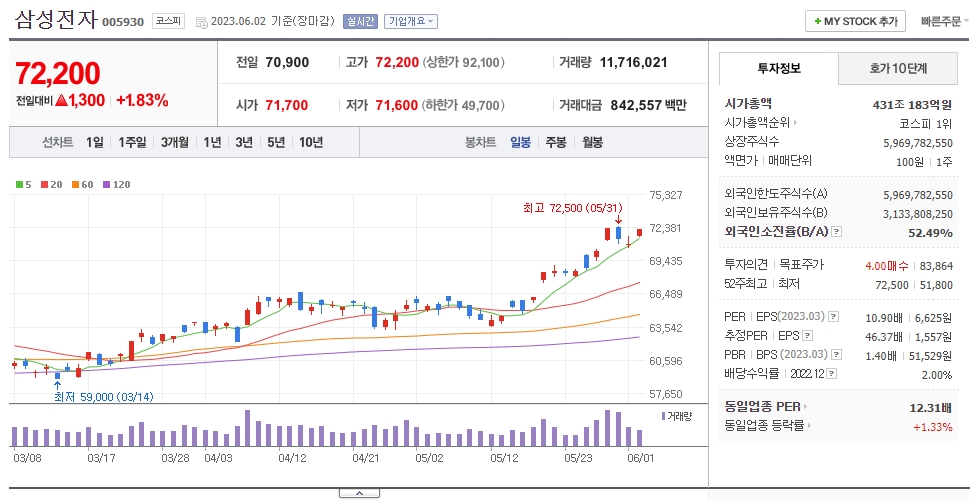Screen dimensions: 977x500
Task: Click the target price 83,864
Action: [936, 266]
